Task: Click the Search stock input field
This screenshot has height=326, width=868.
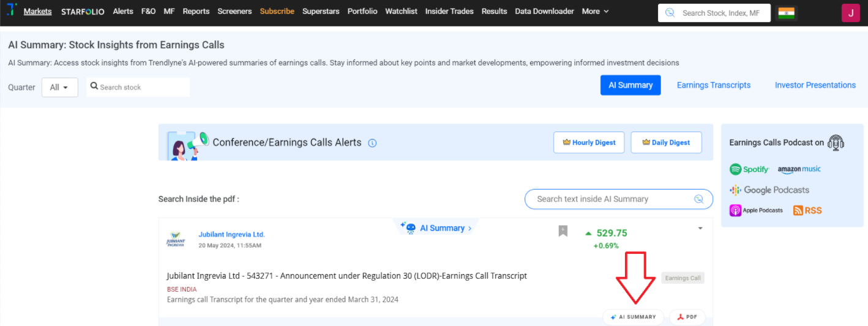Action: click(x=138, y=87)
